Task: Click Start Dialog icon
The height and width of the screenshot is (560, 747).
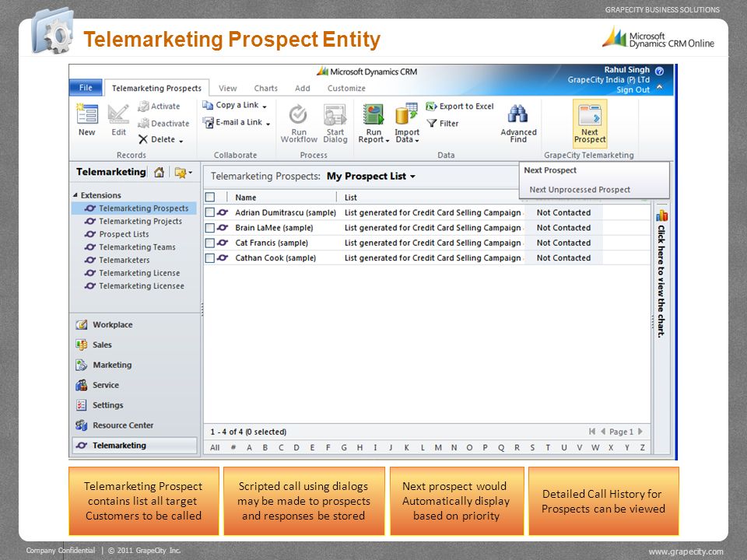Action: 335,115
